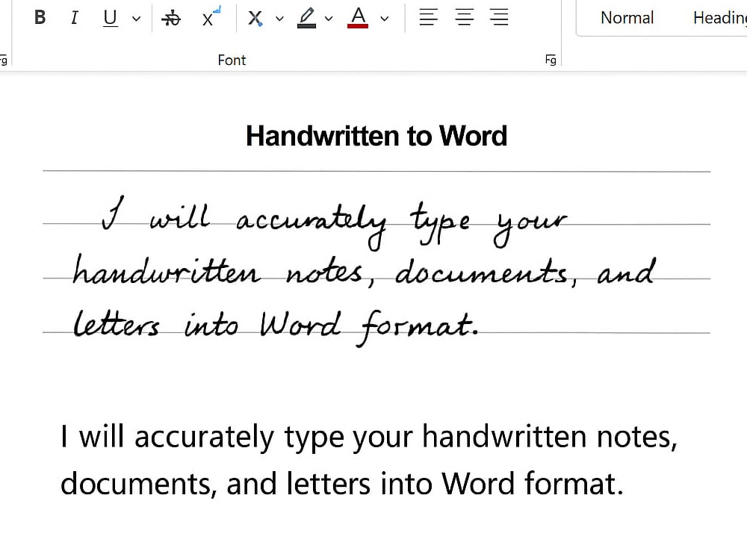This screenshot has width=747, height=560.
Task: Center align text
Action: tap(464, 17)
